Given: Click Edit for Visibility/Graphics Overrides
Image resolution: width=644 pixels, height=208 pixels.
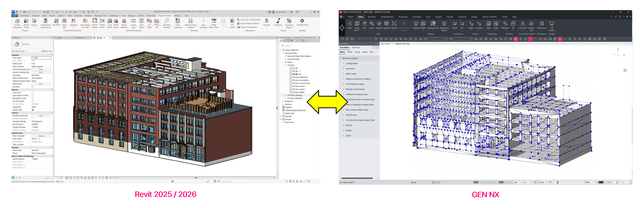Looking at the screenshot, I should [x=41, y=69].
